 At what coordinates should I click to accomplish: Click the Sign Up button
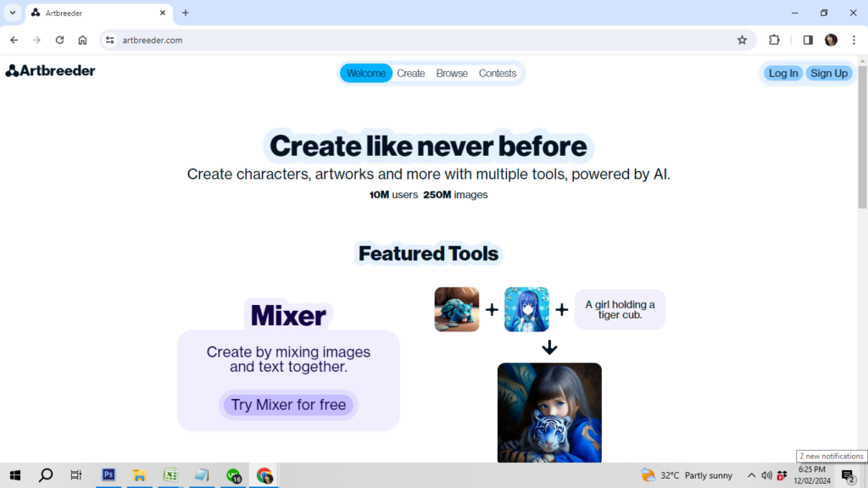pos(828,74)
